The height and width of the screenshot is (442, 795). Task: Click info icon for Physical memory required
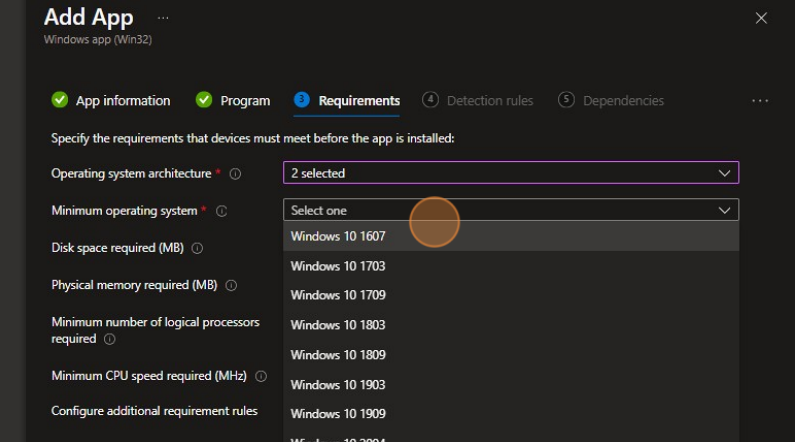click(x=231, y=285)
